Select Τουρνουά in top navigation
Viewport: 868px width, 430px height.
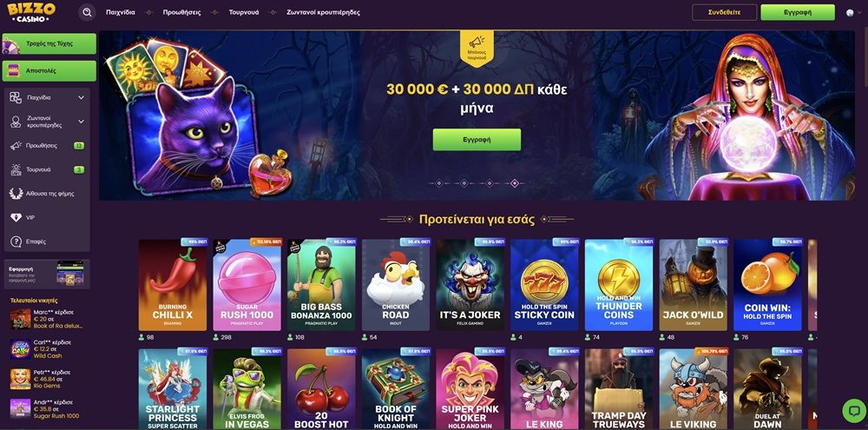244,12
